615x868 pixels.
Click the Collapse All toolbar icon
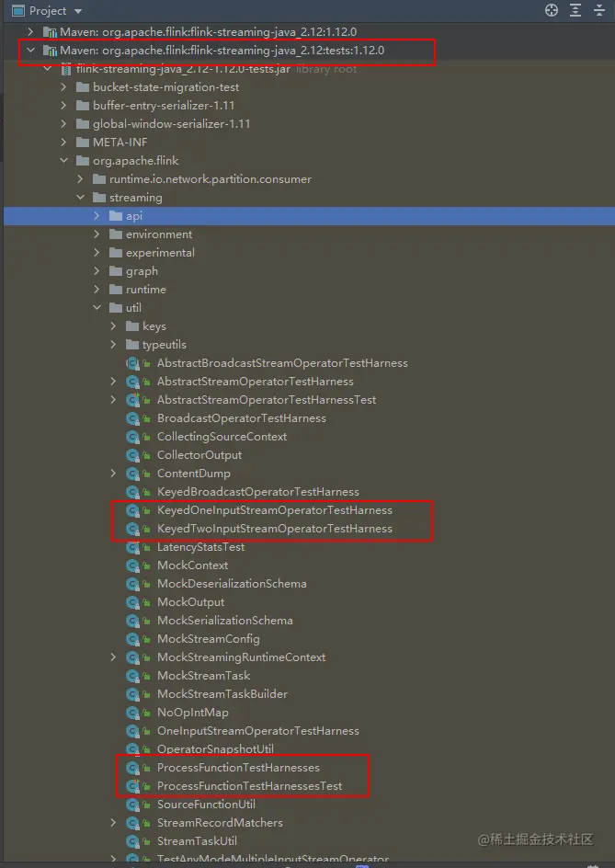tap(599, 10)
